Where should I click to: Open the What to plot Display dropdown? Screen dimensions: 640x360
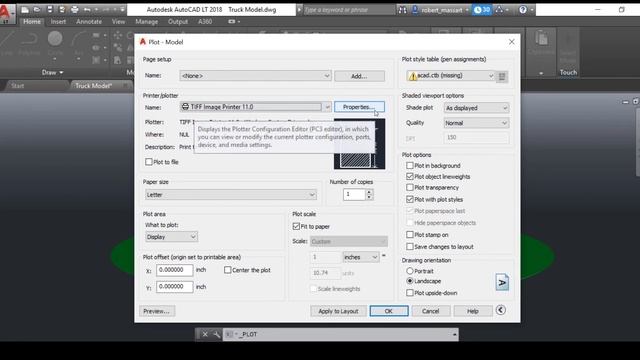click(171, 237)
